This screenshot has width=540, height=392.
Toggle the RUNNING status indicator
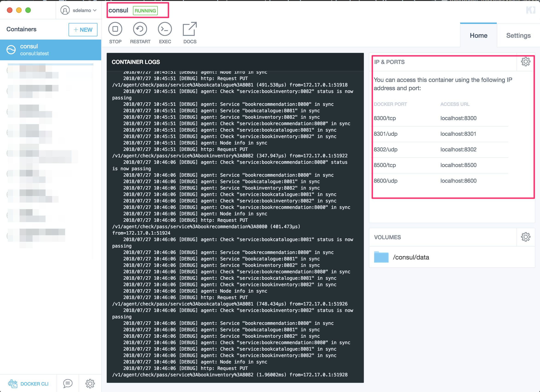(145, 11)
